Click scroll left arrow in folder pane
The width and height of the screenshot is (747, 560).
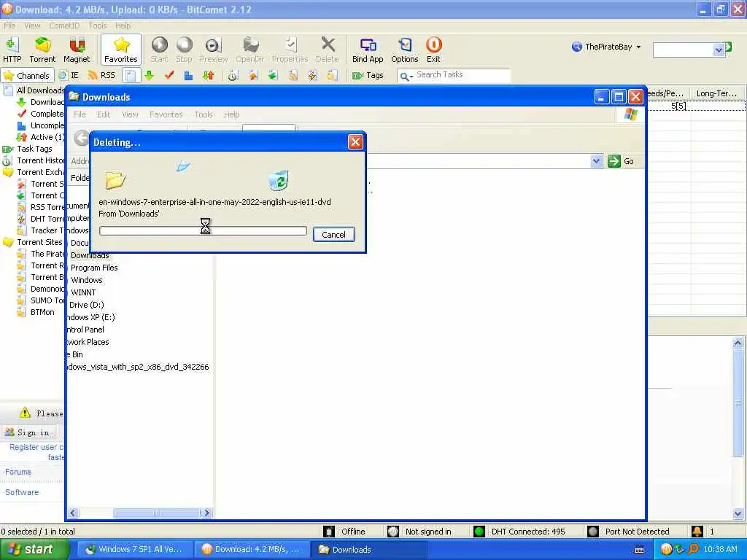pos(72,513)
